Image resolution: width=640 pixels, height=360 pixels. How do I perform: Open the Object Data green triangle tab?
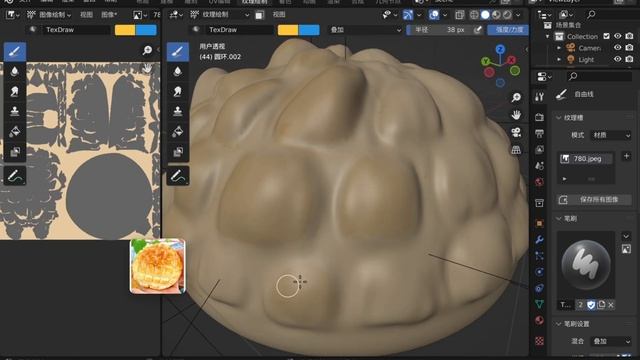click(539, 304)
